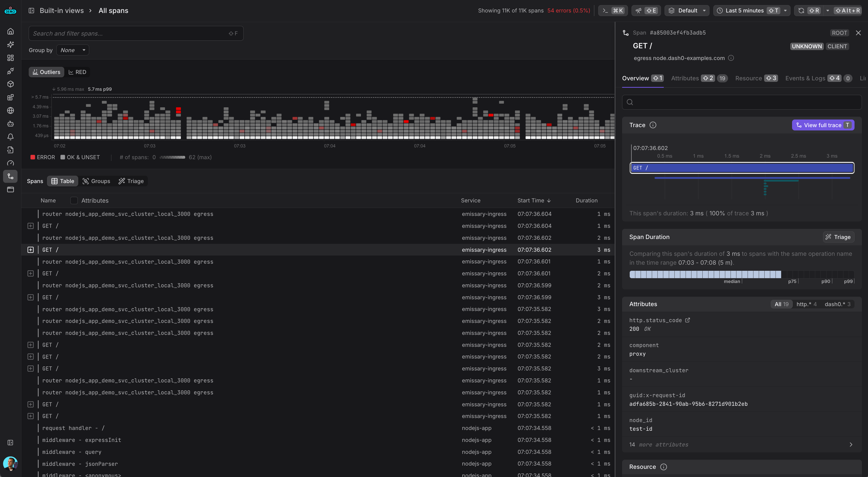Open the robot icon in sidebar

coord(10,124)
